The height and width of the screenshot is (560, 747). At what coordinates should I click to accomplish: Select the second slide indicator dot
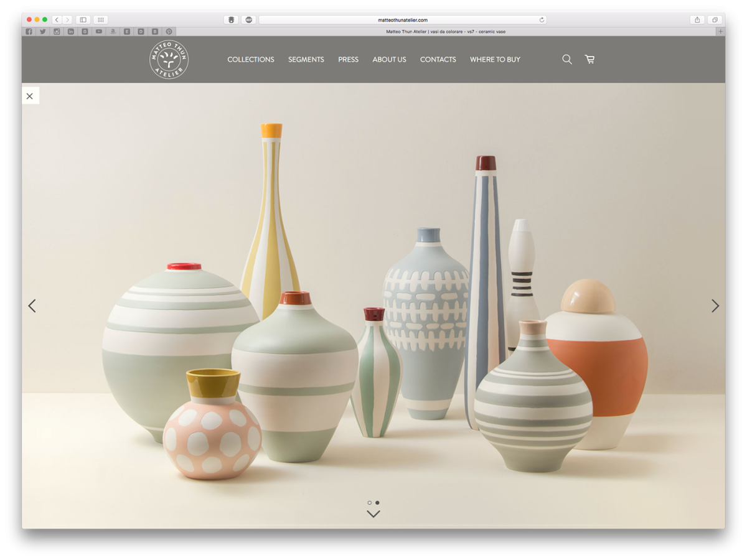click(x=377, y=503)
